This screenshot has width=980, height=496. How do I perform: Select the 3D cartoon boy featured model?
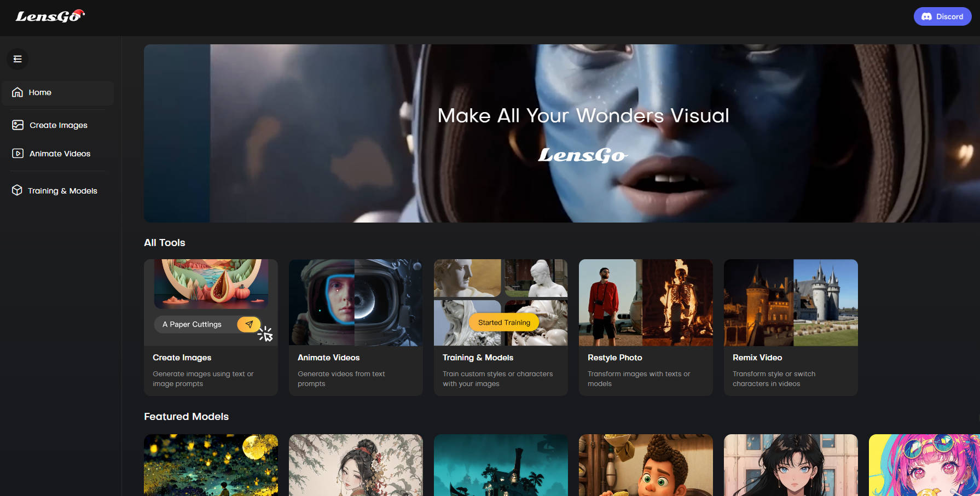646,465
